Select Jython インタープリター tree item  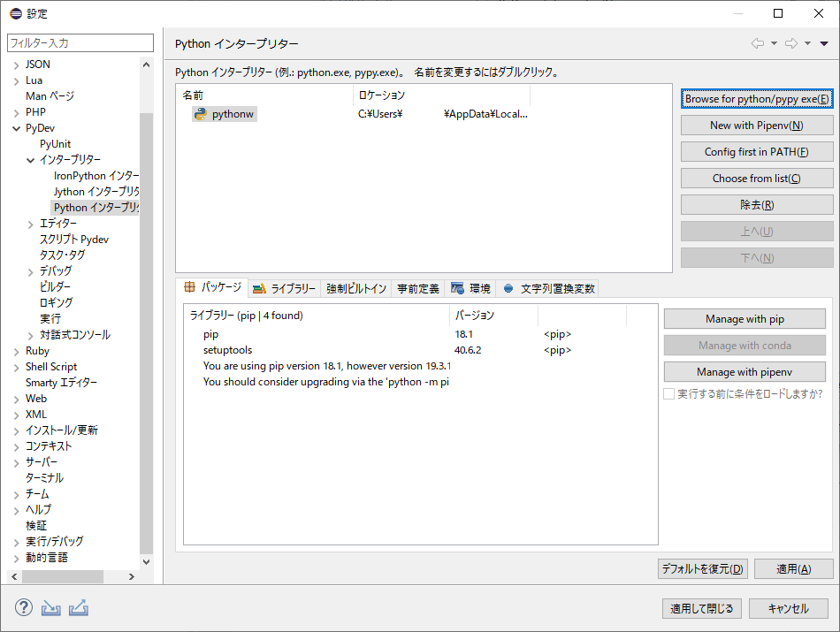point(95,192)
